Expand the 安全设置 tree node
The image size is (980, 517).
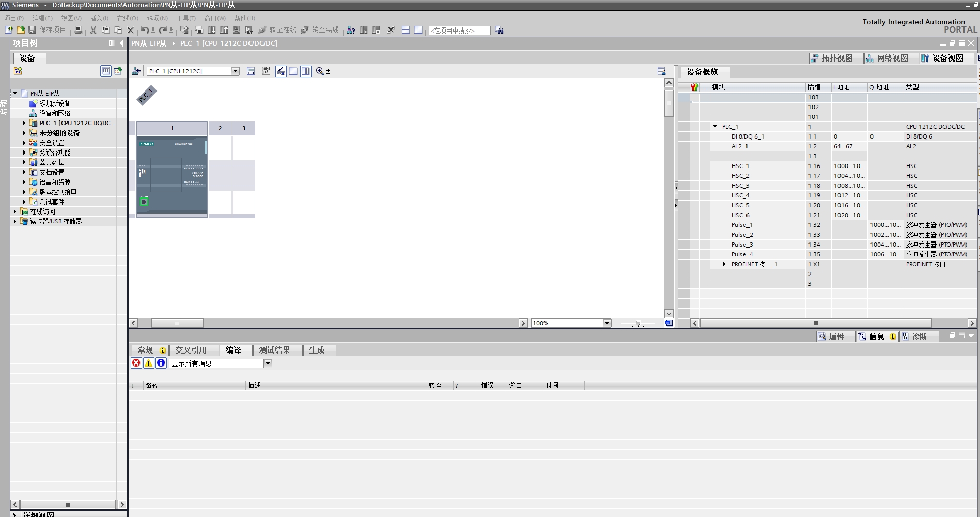(24, 143)
